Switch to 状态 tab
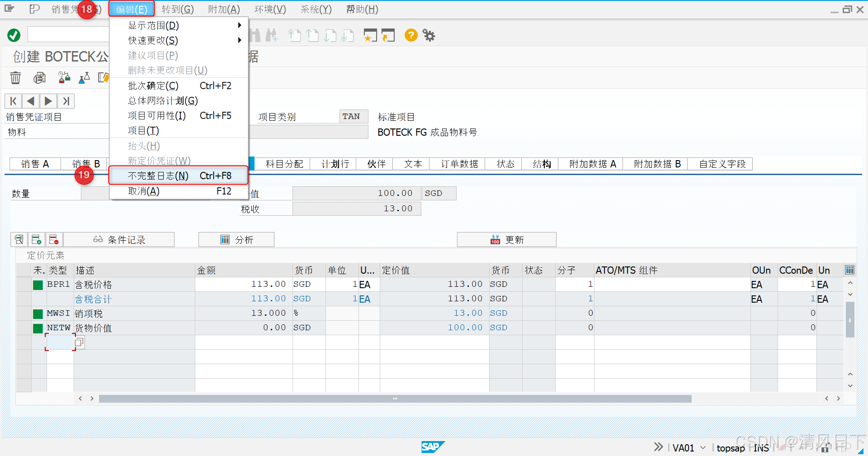This screenshot has width=868, height=456. pyautogui.click(x=505, y=164)
